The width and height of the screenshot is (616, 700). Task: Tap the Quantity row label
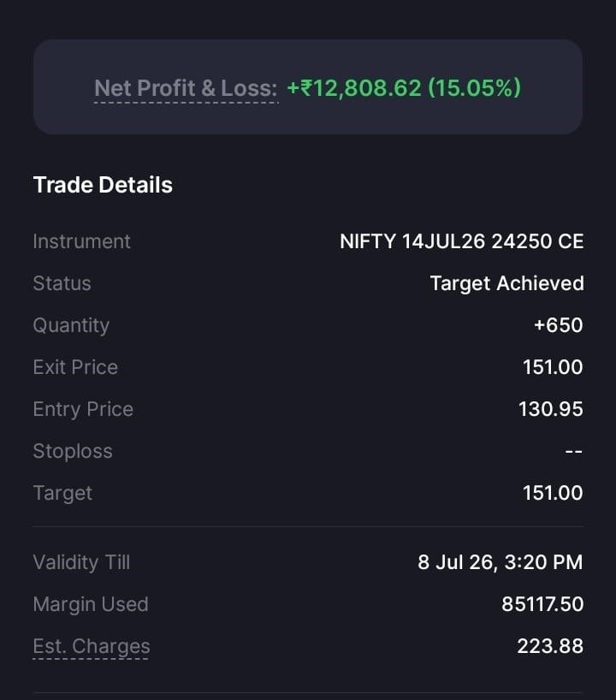(71, 325)
